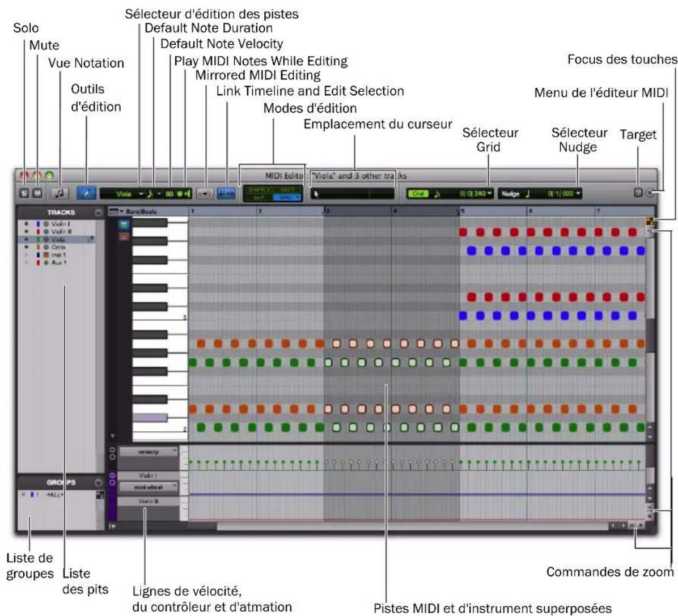Toggle Cello show/hide dot
The image size is (678, 616).
tap(27, 247)
